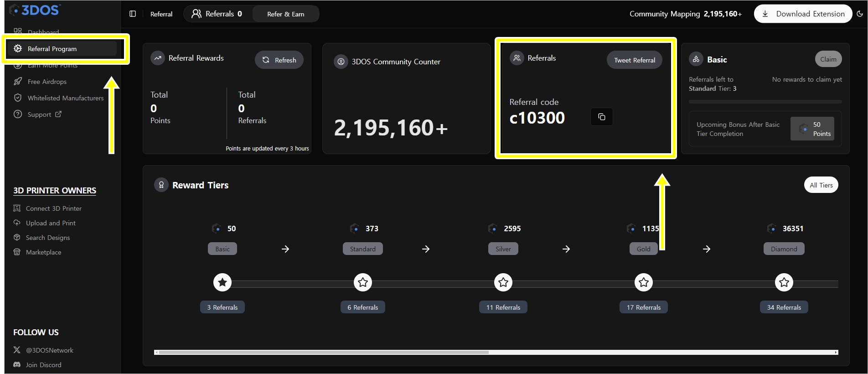Click the horizontal scrollbar under Reward Tiers
The height and width of the screenshot is (374, 868).
click(x=324, y=352)
